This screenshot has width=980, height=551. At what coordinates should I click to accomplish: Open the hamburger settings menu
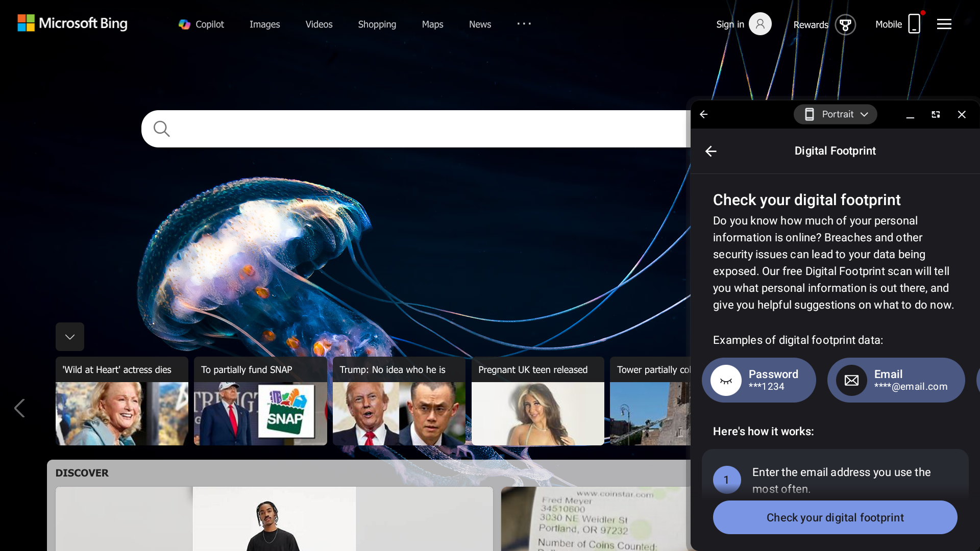944,24
